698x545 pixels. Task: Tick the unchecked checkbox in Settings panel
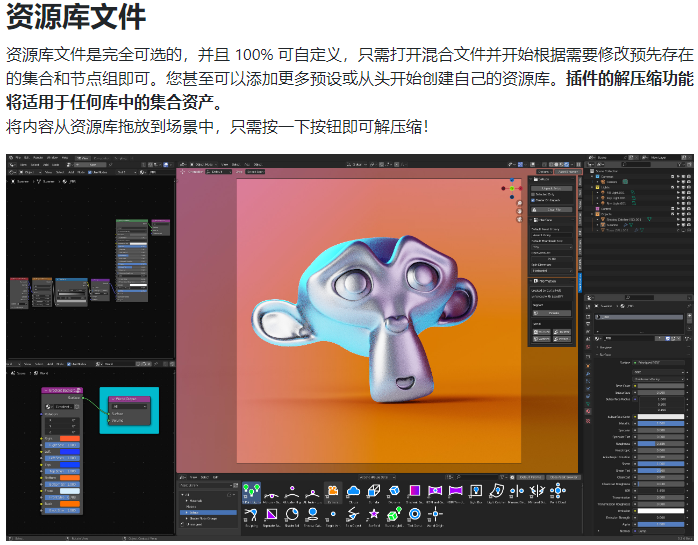(533, 194)
